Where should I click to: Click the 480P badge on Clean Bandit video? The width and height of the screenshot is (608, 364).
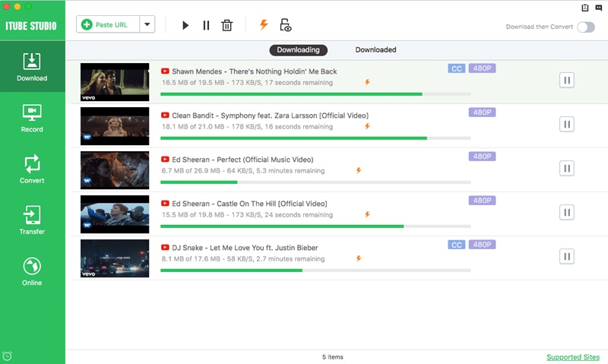tap(482, 112)
